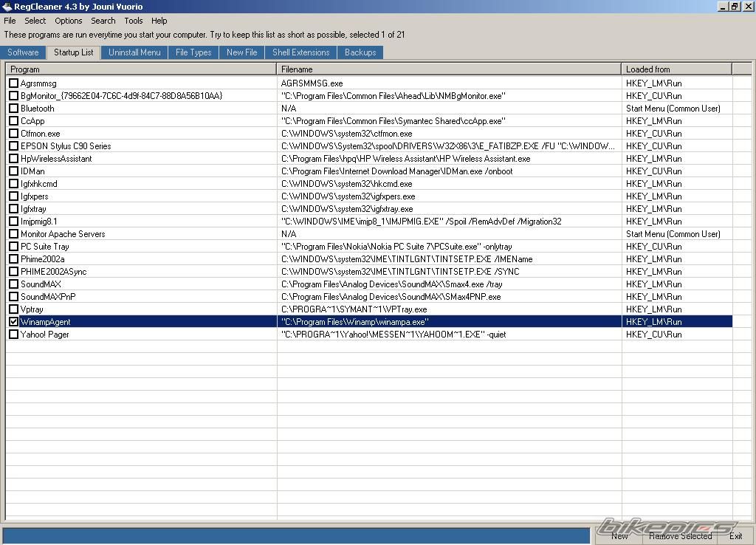Switch to the File Types tab
This screenshot has height=545, width=756.
tap(193, 52)
